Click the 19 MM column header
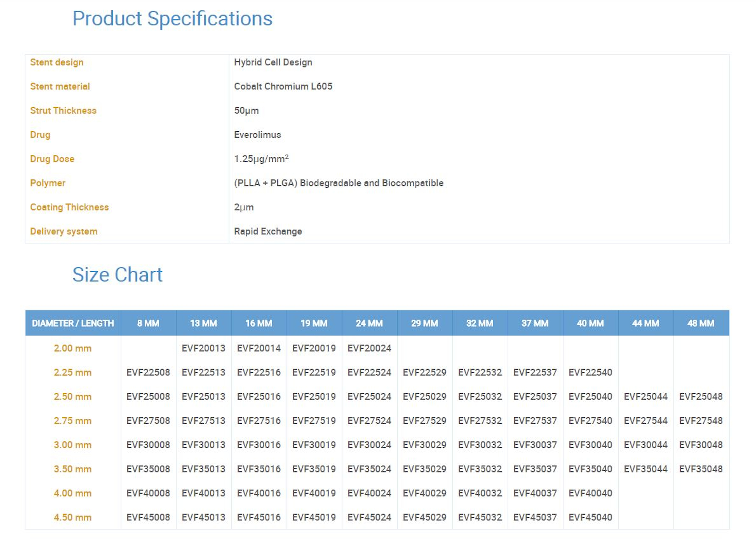This screenshot has width=756, height=541. [314, 323]
